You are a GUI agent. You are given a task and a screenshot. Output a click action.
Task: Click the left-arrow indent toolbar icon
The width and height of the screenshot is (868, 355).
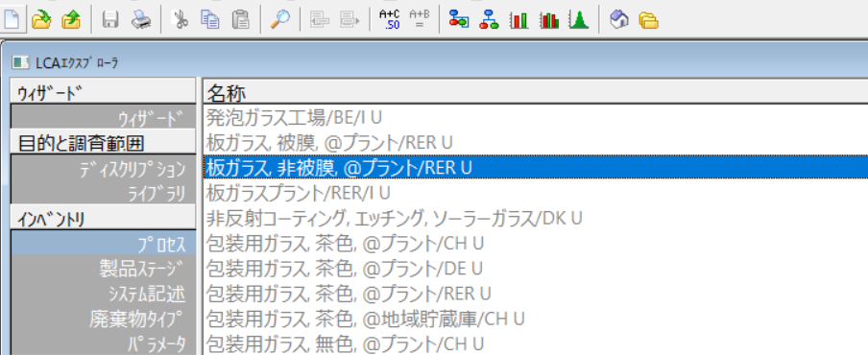tap(320, 20)
